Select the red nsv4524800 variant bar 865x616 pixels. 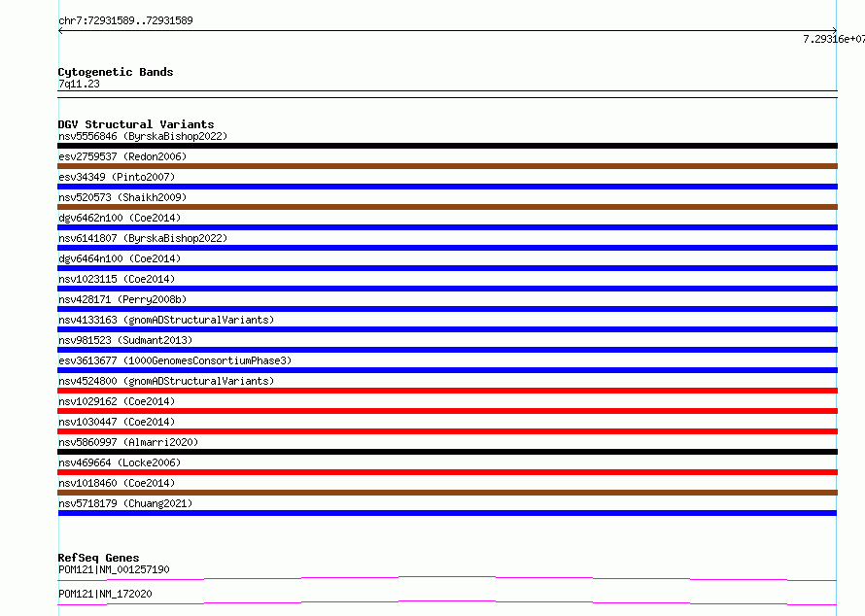[x=447, y=391]
